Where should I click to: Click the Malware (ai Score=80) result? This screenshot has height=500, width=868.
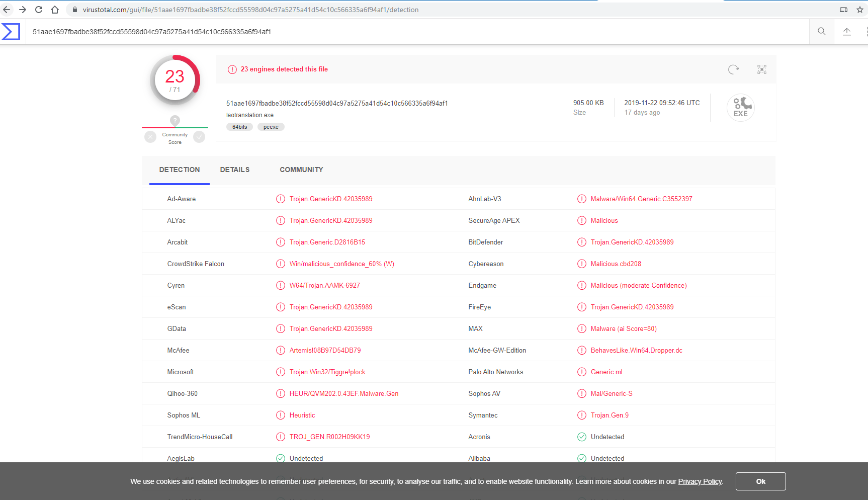pyautogui.click(x=624, y=328)
